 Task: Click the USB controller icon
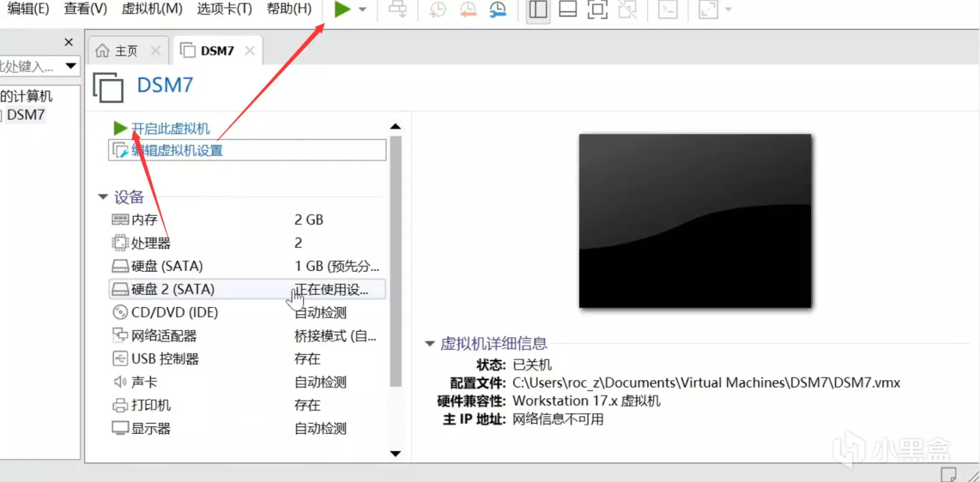point(120,359)
